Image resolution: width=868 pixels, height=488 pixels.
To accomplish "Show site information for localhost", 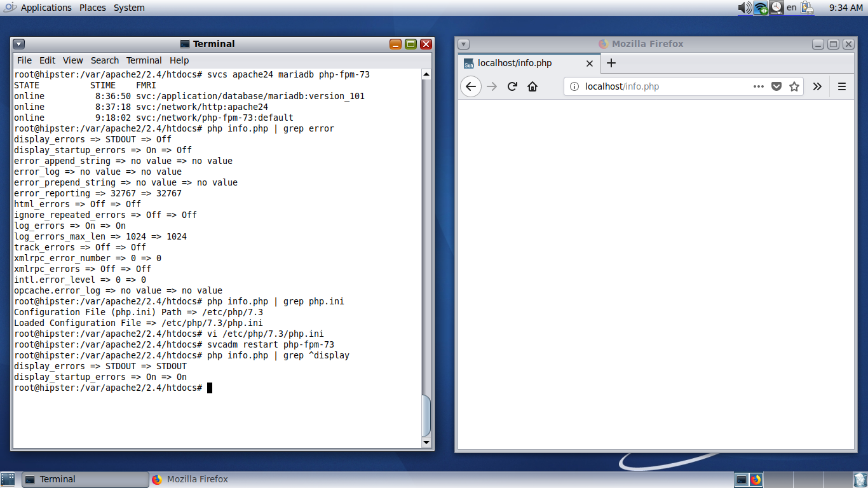I will [x=574, y=86].
